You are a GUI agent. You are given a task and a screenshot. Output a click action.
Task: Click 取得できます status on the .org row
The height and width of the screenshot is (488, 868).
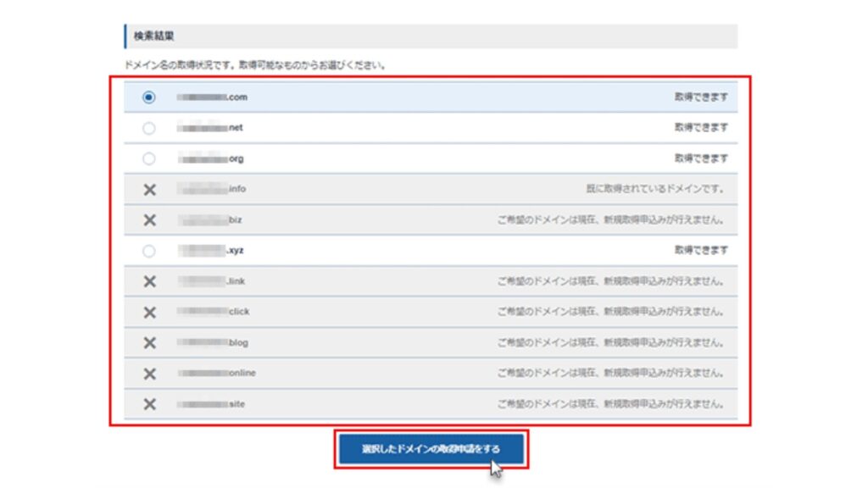701,158
